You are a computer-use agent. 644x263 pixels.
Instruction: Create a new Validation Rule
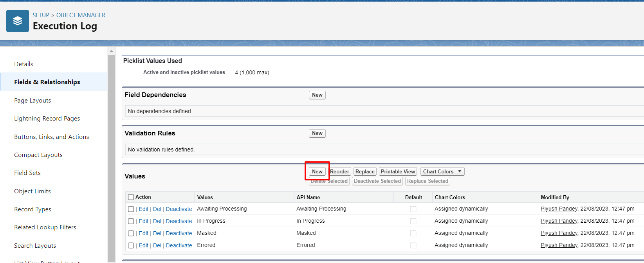(x=317, y=133)
